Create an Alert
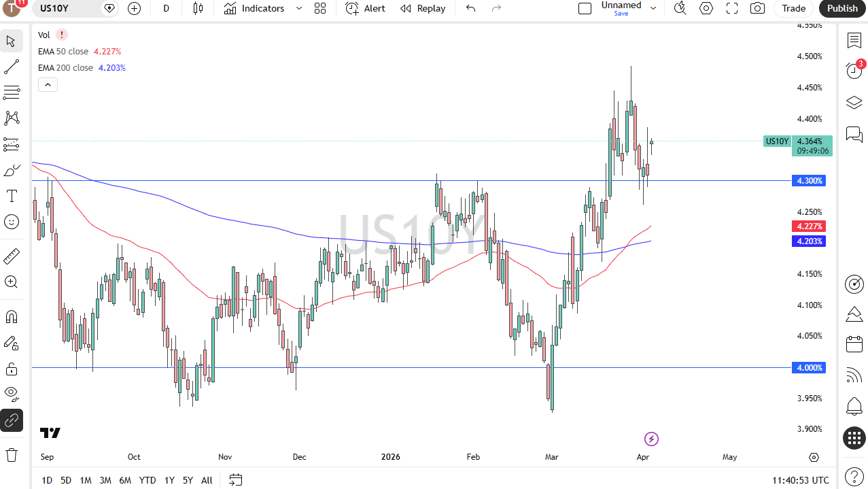The width and height of the screenshot is (868, 489). (365, 8)
